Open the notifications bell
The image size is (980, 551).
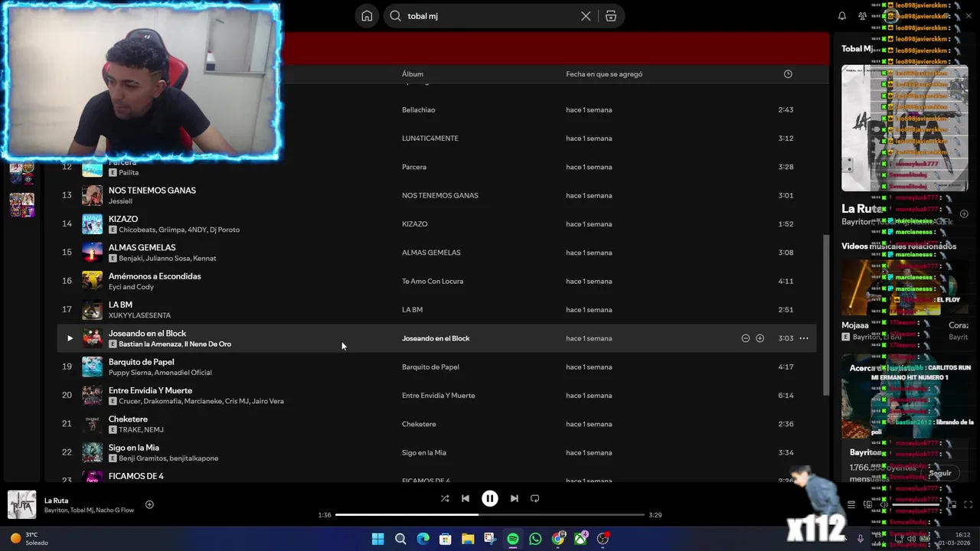click(842, 16)
